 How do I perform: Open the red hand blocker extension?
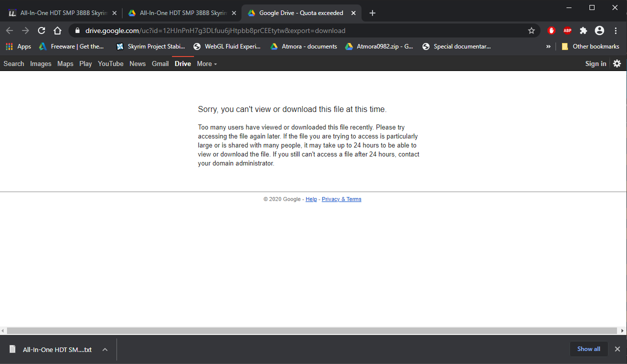[551, 30]
